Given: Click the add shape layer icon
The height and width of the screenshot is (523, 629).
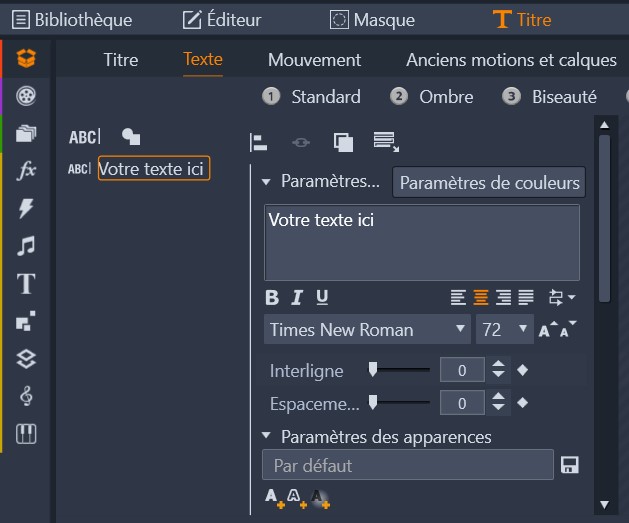Looking at the screenshot, I should pyautogui.click(x=131, y=137).
